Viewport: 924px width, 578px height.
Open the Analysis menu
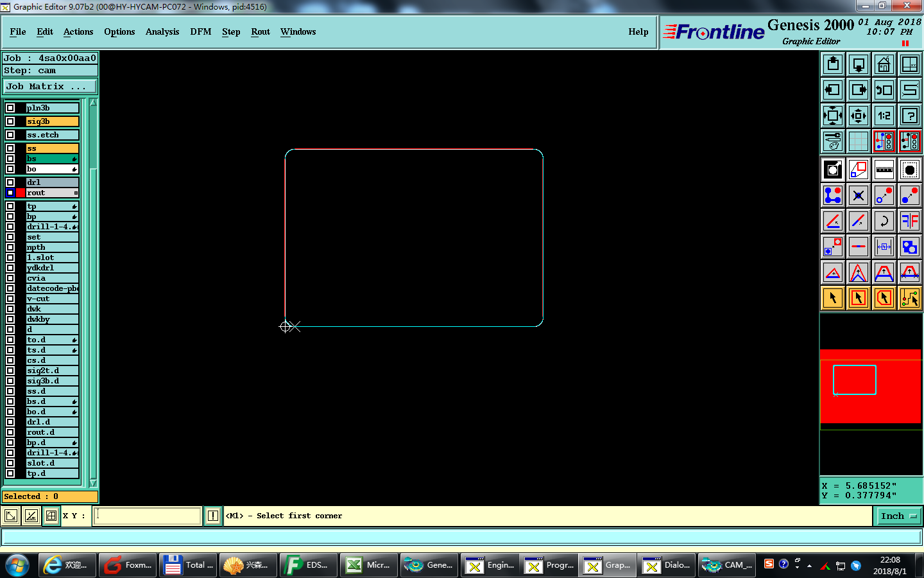[x=162, y=31]
